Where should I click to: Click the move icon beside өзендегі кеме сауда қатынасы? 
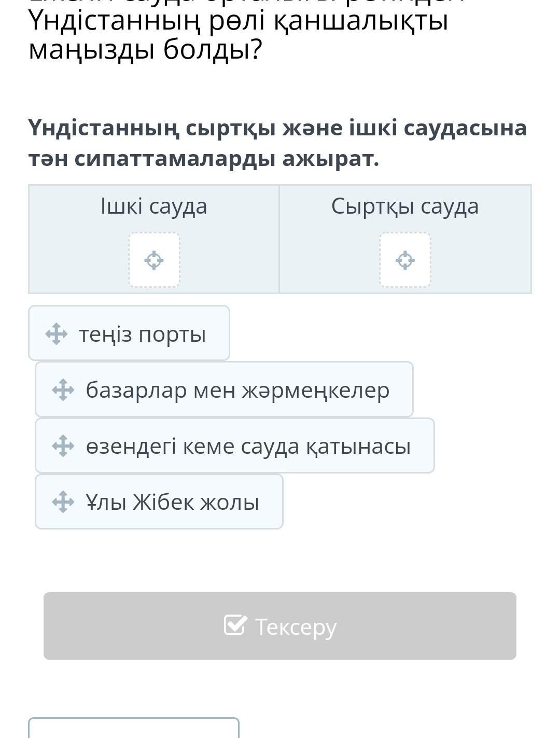(63, 446)
